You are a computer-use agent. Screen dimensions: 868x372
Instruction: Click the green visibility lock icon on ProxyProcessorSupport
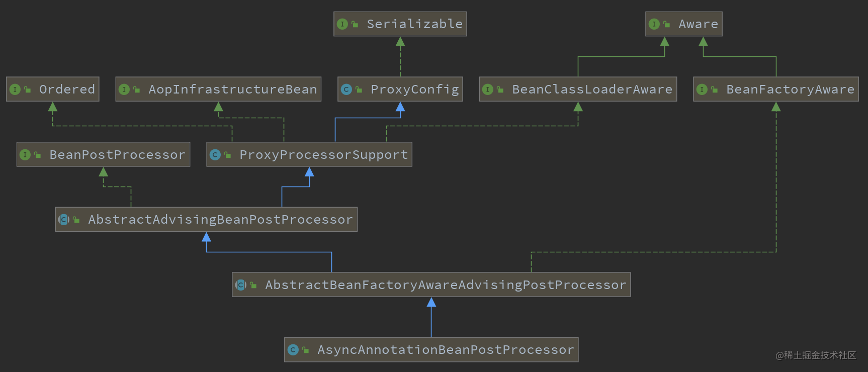tap(228, 155)
